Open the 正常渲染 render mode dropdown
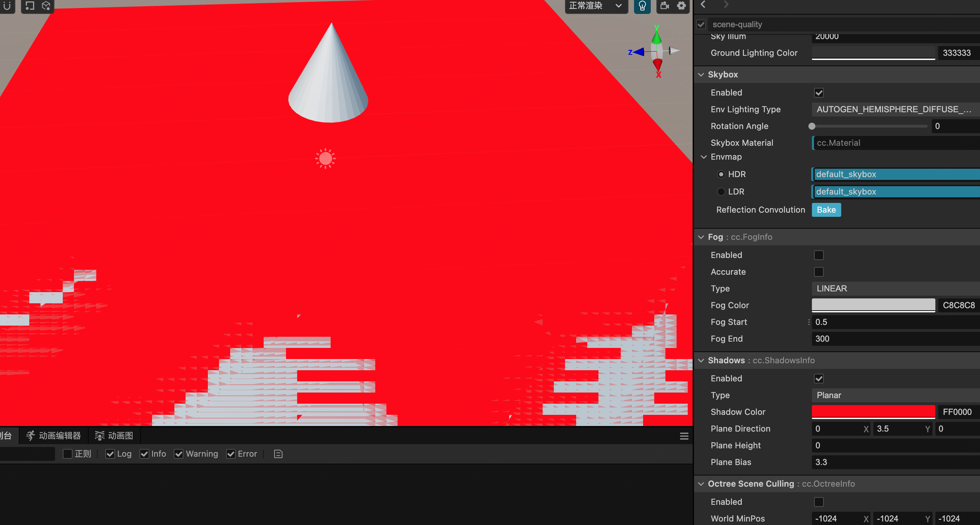The width and height of the screenshot is (980, 525). (x=596, y=6)
